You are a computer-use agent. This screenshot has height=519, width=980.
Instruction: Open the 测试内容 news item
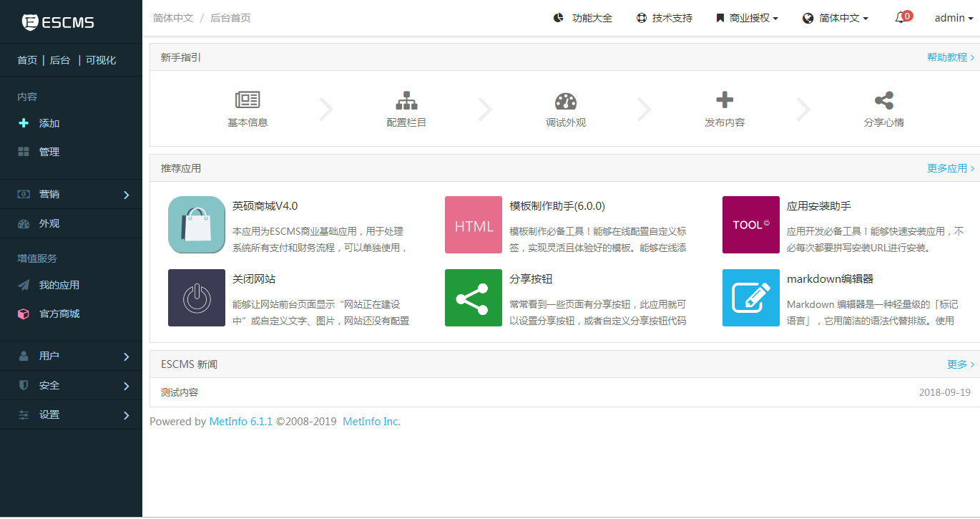(180, 392)
